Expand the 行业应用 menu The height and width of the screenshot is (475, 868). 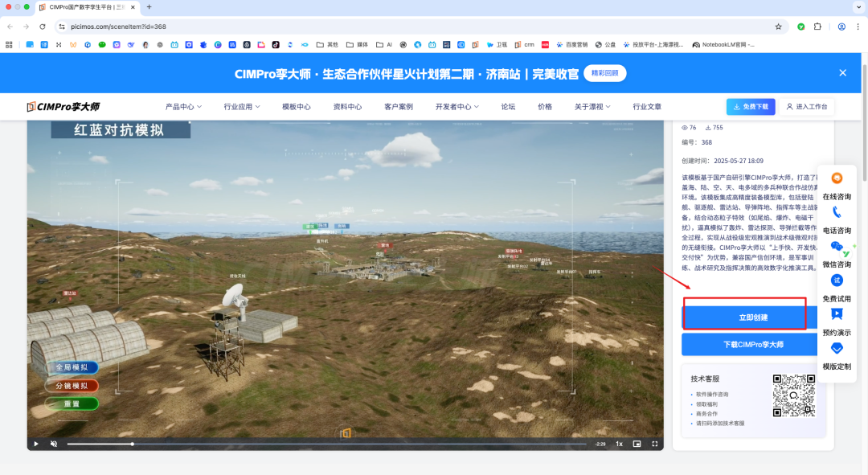(x=241, y=106)
